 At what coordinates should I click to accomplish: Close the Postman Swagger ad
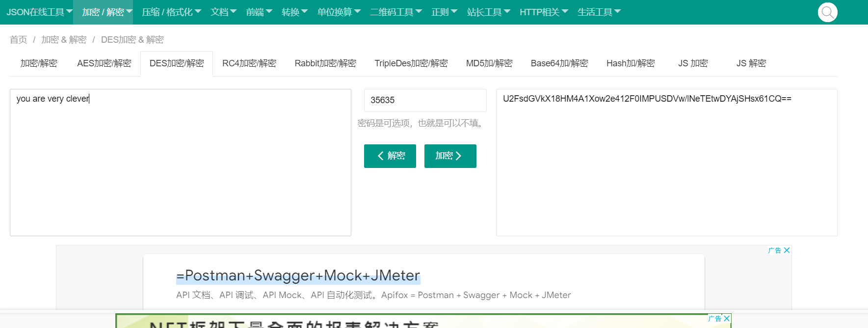787,250
